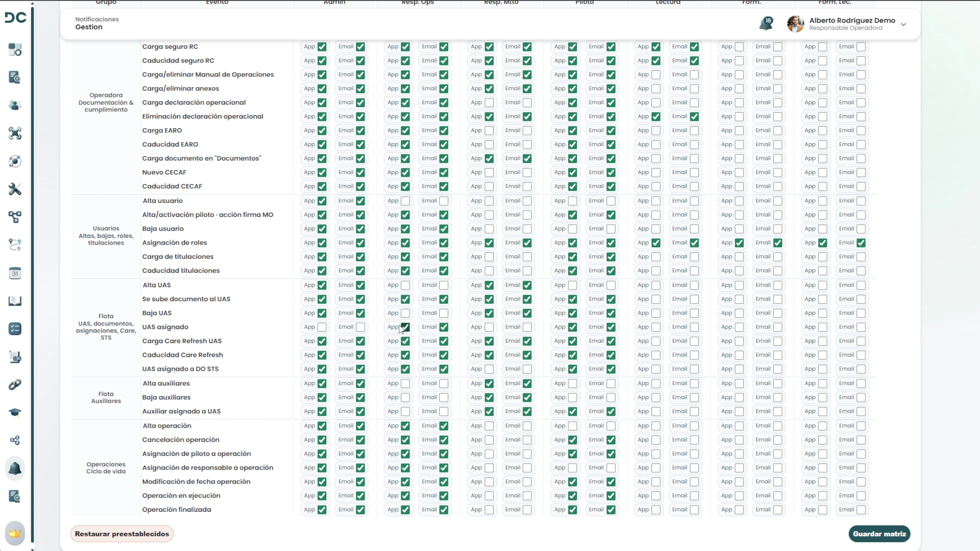The width and height of the screenshot is (980, 551).
Task: Check Resp. Ops App for Baja auxiliares
Action: 406,397
